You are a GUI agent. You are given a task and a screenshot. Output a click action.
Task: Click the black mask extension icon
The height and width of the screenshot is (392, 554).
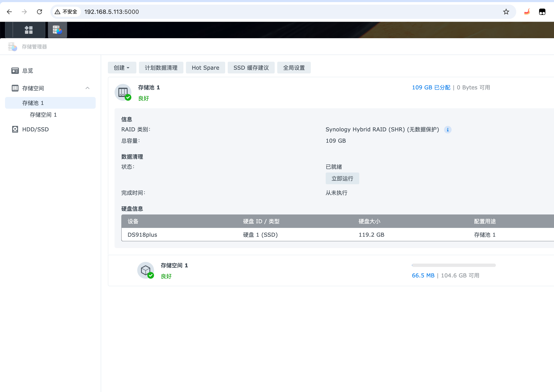pyautogui.click(x=542, y=12)
